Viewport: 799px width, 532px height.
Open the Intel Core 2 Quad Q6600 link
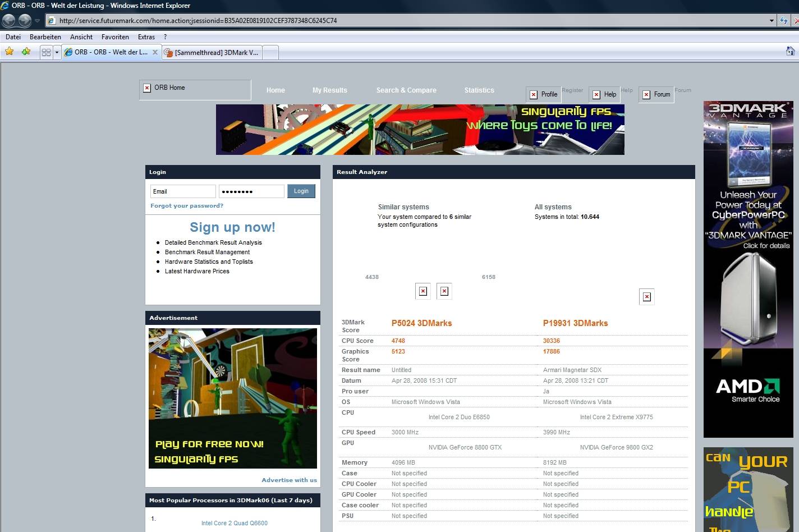click(235, 523)
